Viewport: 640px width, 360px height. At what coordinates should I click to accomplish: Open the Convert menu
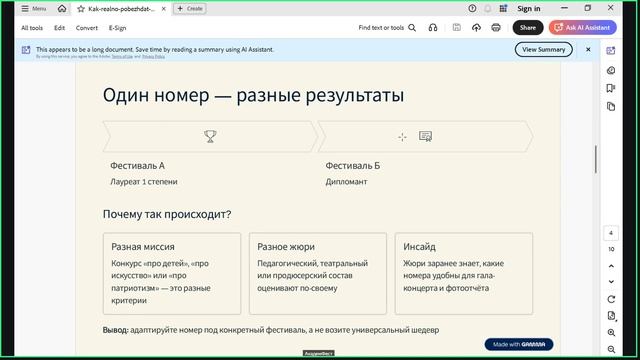click(x=87, y=28)
